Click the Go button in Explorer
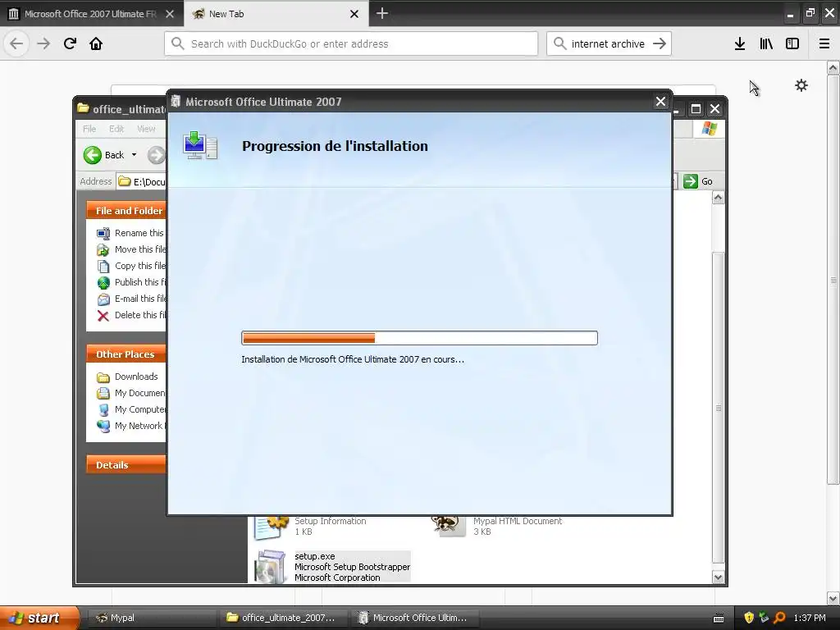This screenshot has width=840, height=630. (698, 181)
